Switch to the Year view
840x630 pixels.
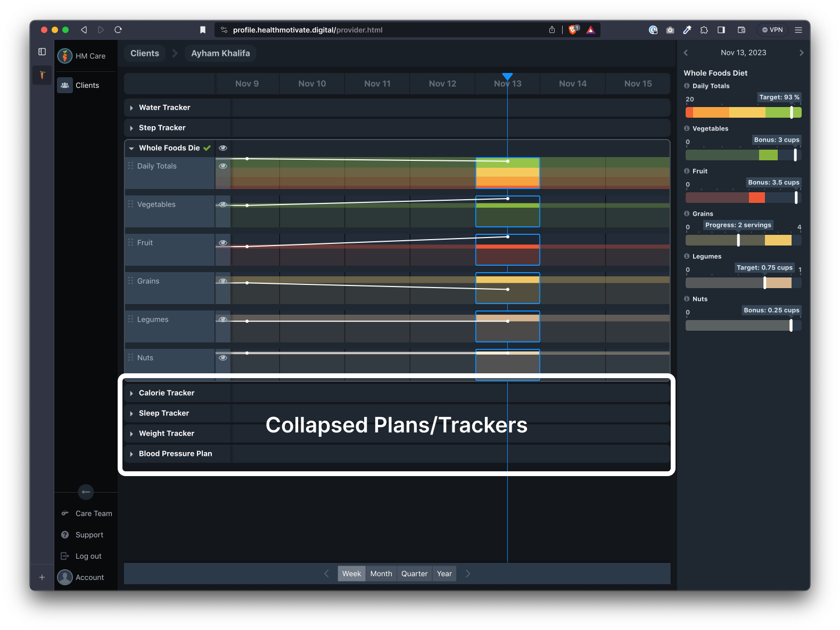click(x=444, y=574)
